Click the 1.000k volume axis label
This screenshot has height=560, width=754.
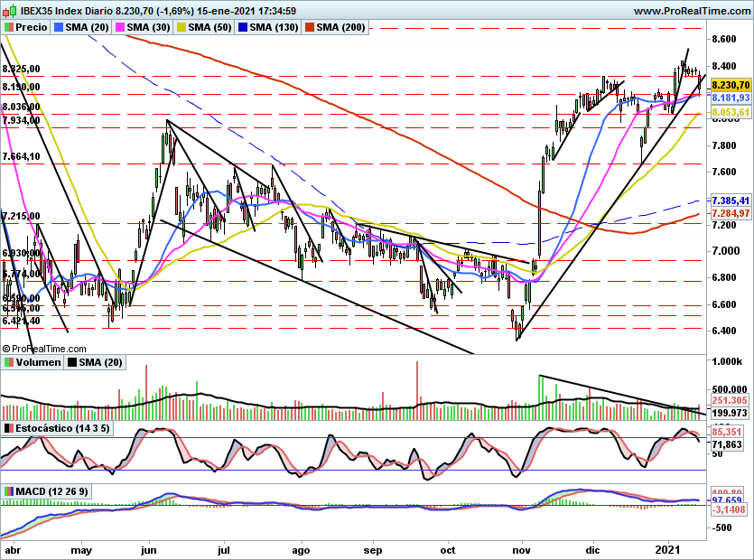pos(727,361)
